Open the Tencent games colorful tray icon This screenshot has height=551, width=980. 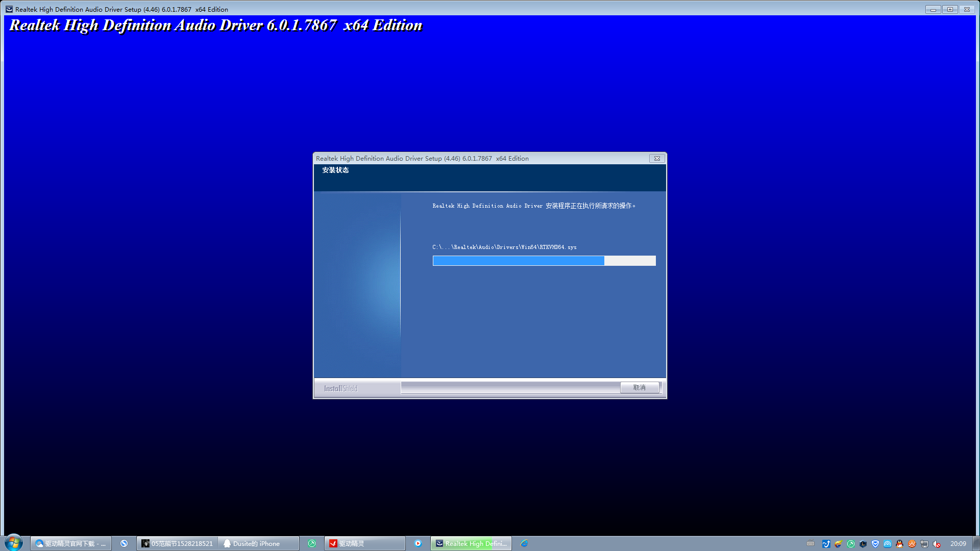838,544
